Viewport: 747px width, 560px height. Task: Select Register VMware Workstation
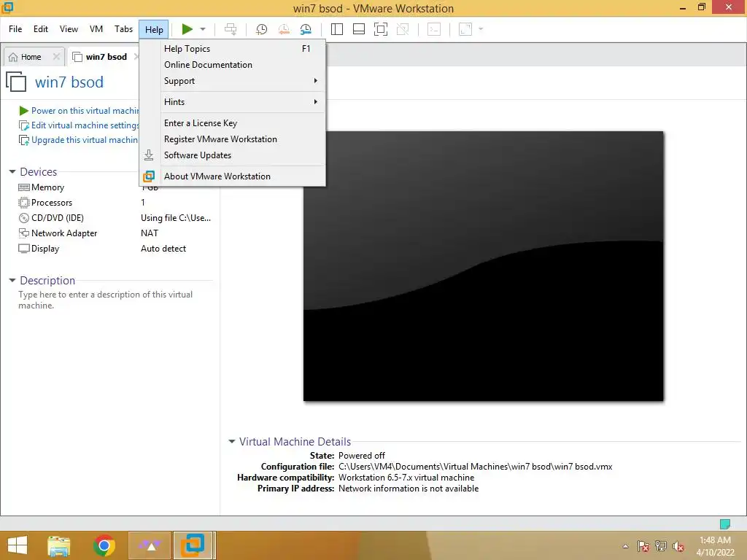click(x=233, y=139)
